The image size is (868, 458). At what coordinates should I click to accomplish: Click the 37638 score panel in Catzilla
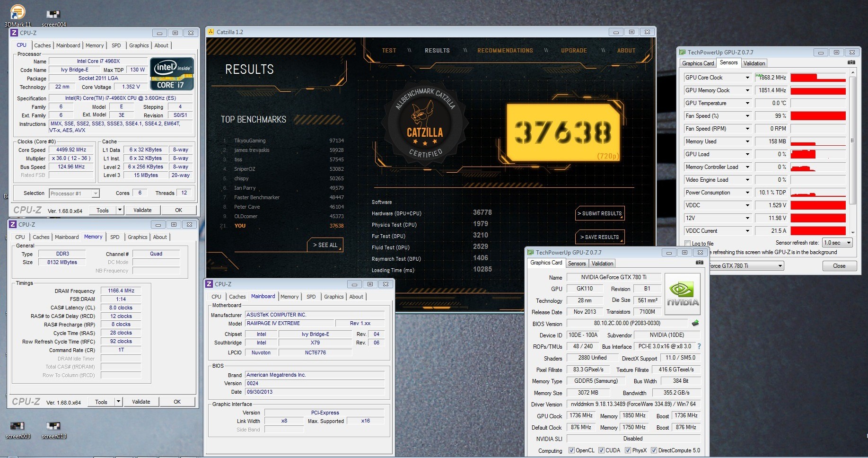563,132
